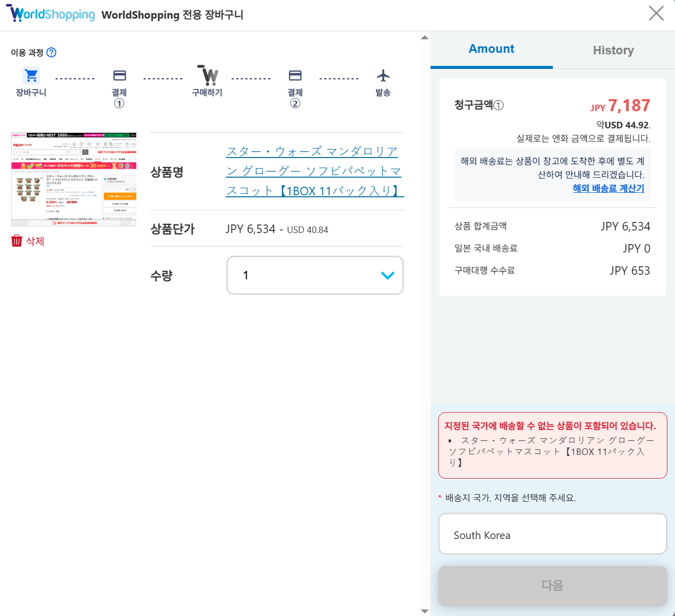Select the 상품단가 JPY 6,534 price text
675x616 pixels.
coord(250,229)
